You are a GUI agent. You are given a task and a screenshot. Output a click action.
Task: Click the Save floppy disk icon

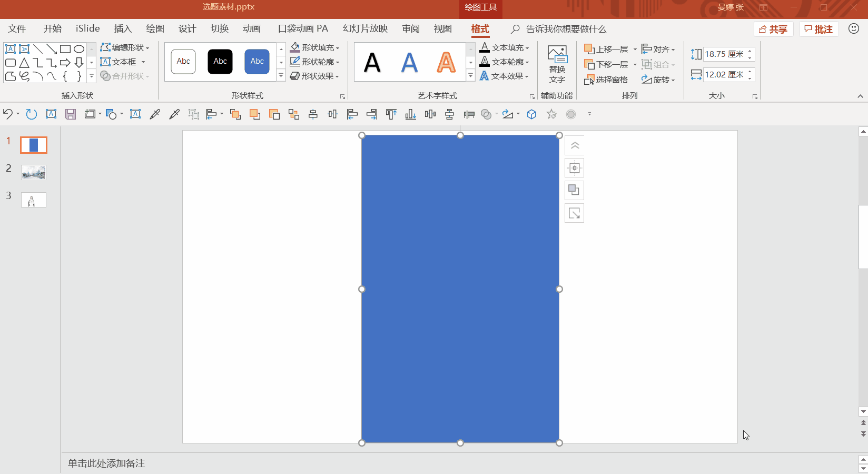[x=71, y=114]
